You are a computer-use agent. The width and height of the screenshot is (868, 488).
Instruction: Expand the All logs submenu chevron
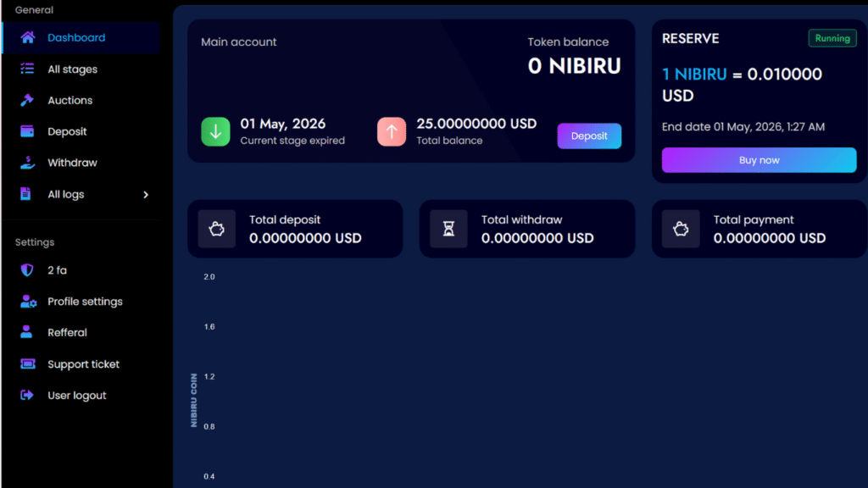point(145,194)
